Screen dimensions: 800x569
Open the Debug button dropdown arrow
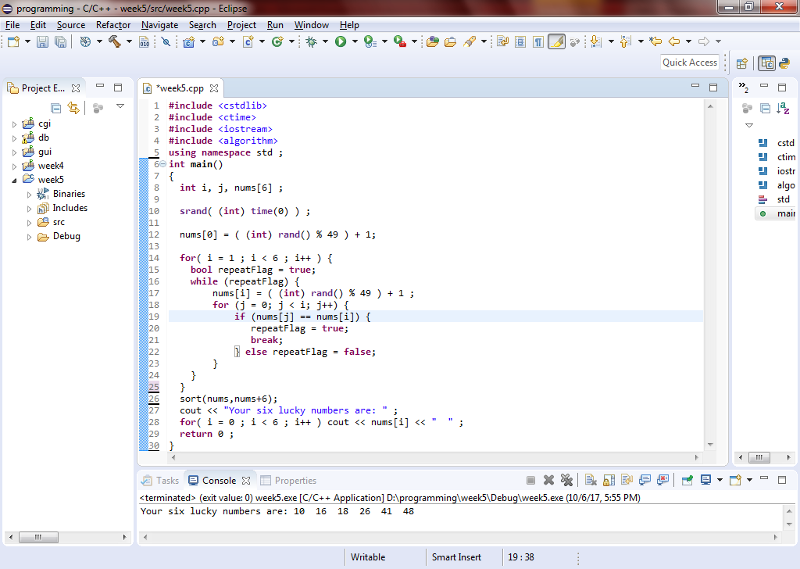[x=325, y=42]
